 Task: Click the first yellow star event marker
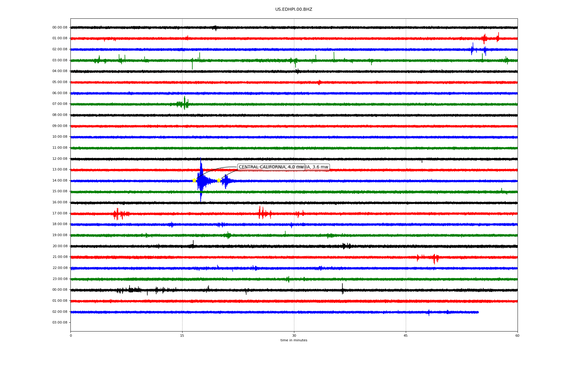click(194, 180)
